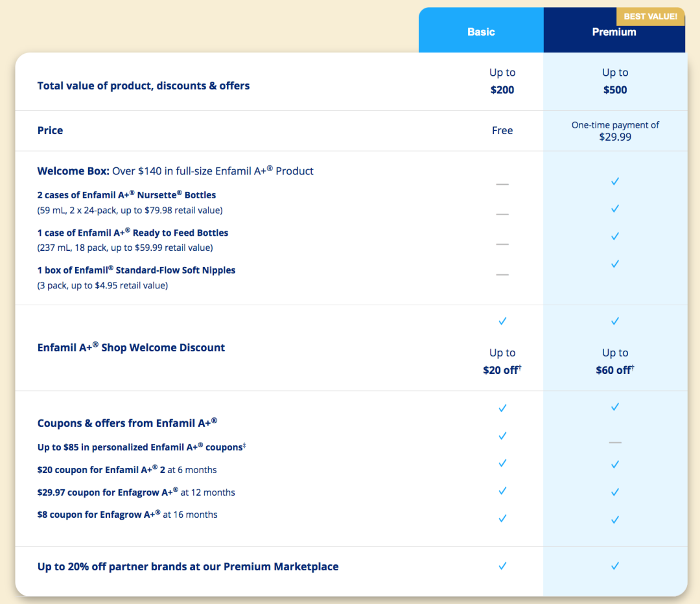Viewport: 700px width, 604px height.
Task: Click Basic dash for Nursette Bottles row
Action: tap(502, 215)
